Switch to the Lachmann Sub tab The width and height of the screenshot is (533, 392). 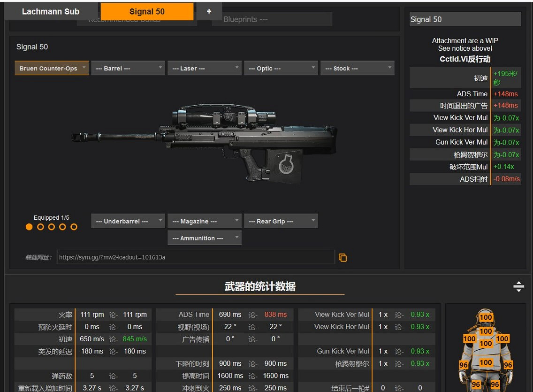51,12
